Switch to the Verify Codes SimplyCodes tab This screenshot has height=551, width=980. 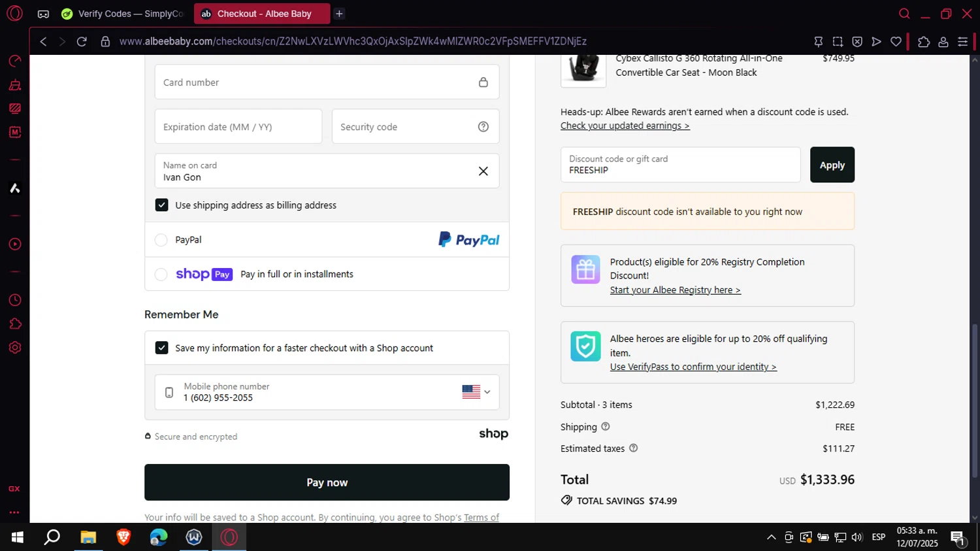[x=123, y=14]
